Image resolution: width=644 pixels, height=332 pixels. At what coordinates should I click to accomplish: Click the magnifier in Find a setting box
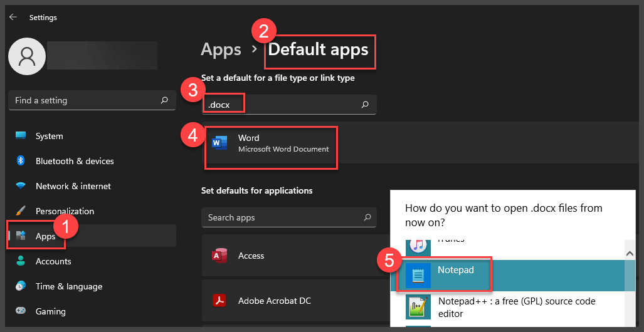pyautogui.click(x=164, y=100)
